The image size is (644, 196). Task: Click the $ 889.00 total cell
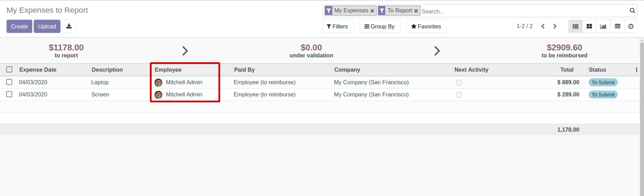point(568,82)
